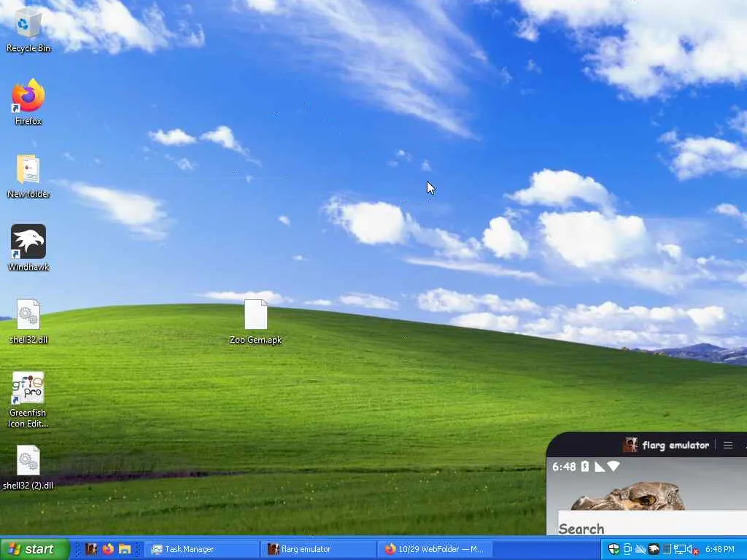Switch to Task Manager taskbar button
747x560 pixels.
pos(202,549)
